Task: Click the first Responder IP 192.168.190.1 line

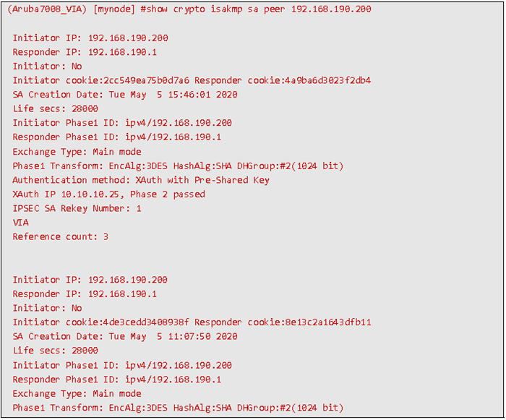Action: 85,52
